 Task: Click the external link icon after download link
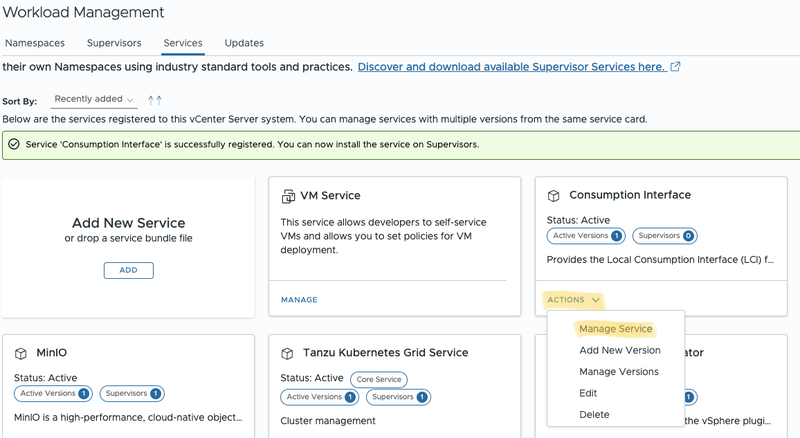coord(675,67)
